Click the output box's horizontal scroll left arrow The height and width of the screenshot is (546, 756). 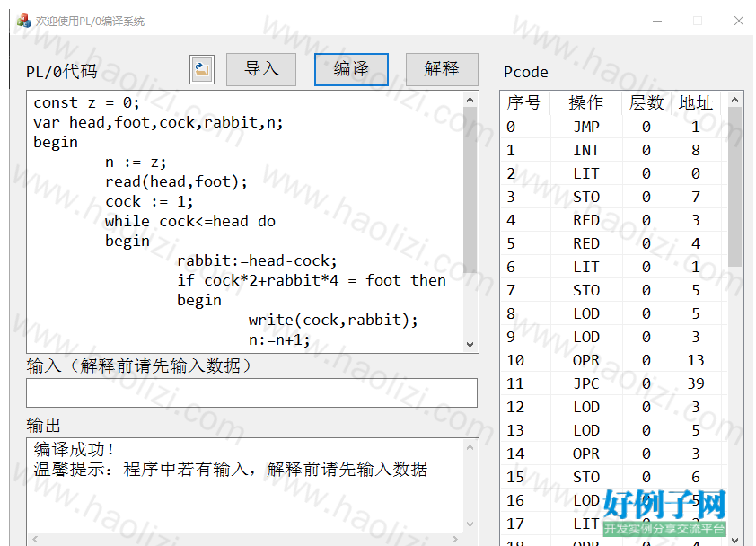click(35, 539)
